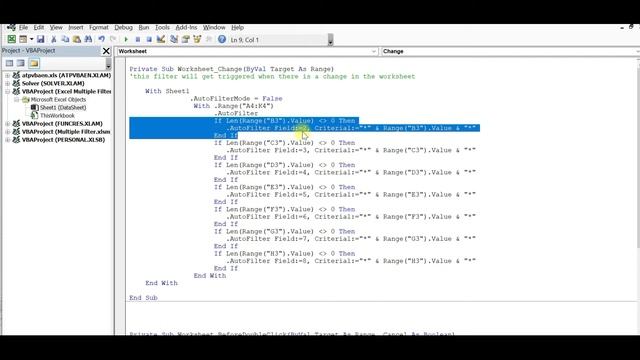Open toolbar options overflow arrow
The width and height of the screenshot is (640, 360).
(331, 40)
